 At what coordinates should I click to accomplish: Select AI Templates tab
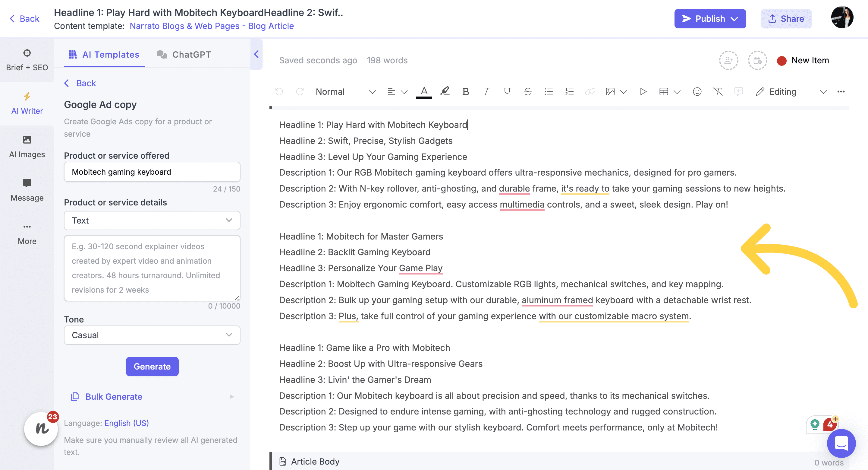103,54
